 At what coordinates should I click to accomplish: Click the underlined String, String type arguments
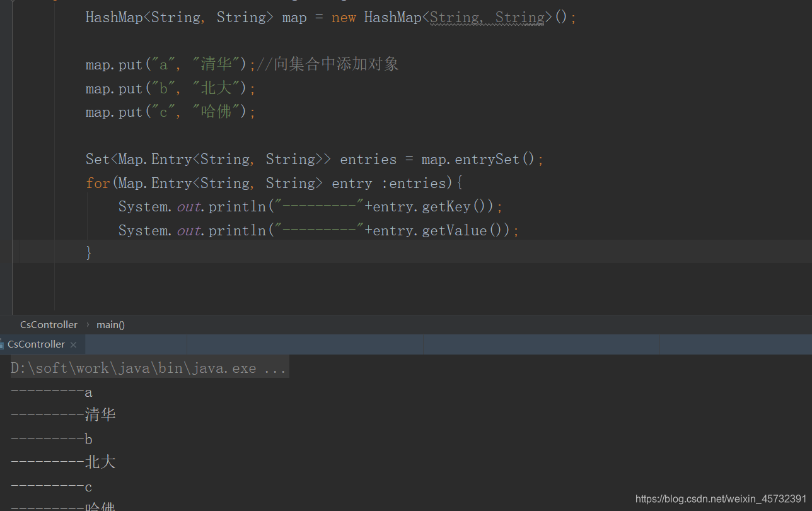[x=487, y=18]
